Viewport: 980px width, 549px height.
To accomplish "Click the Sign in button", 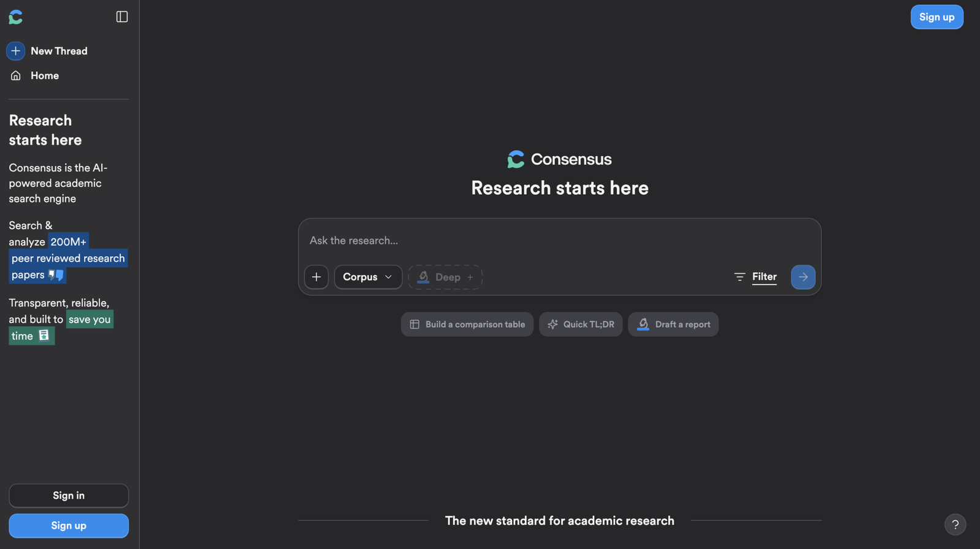I will pos(69,496).
